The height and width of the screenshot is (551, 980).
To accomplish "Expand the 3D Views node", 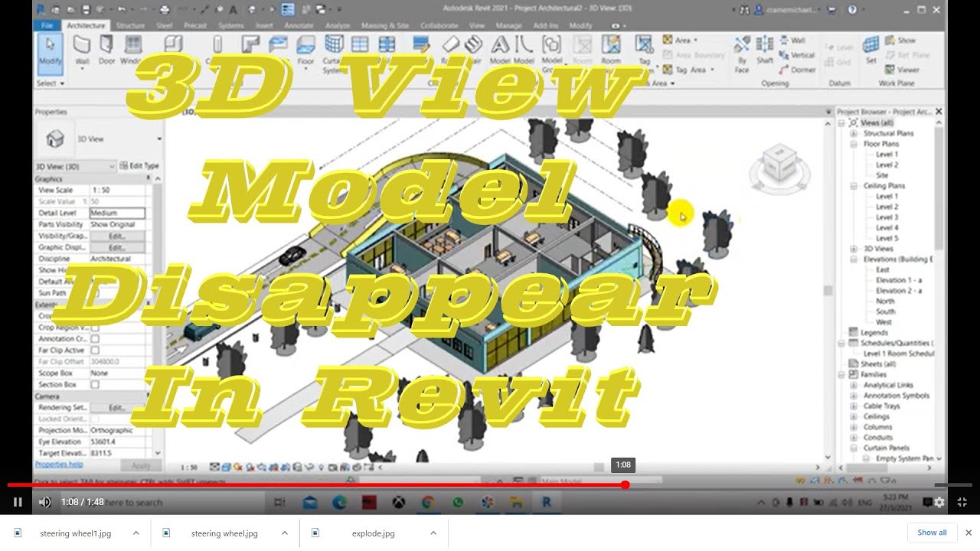I will tap(854, 249).
